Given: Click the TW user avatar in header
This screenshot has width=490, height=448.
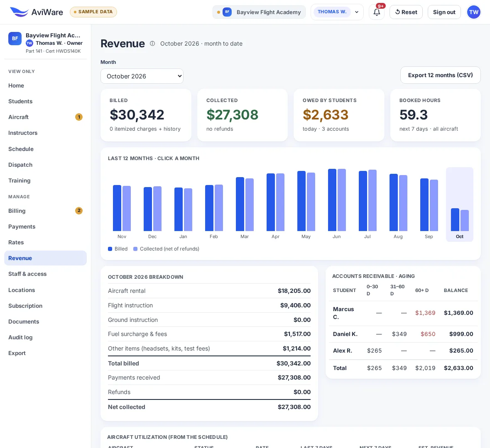Looking at the screenshot, I should (x=473, y=12).
